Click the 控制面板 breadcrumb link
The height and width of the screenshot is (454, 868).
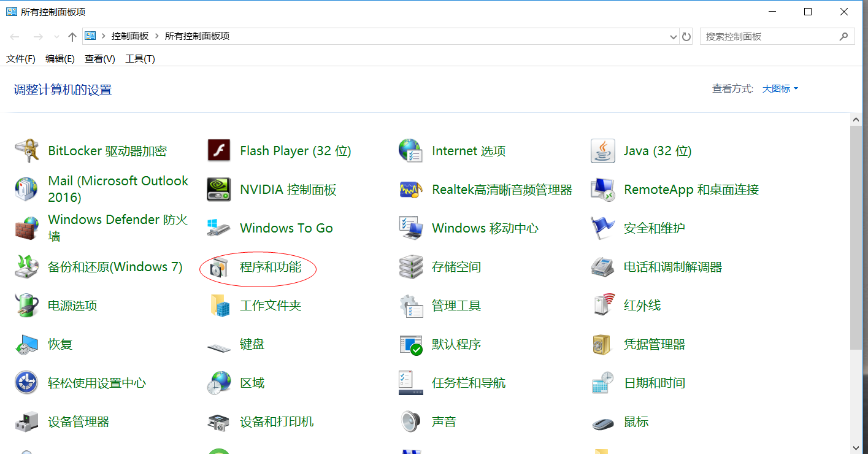point(130,36)
